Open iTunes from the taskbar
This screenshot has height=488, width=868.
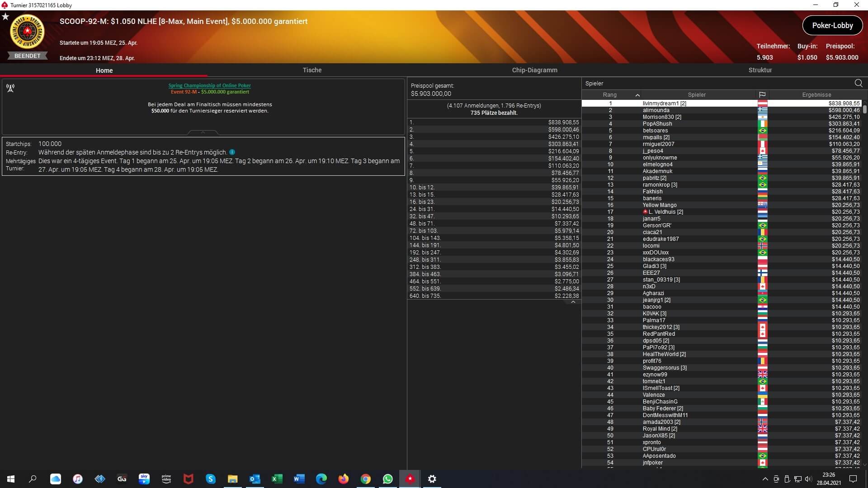coord(77,479)
